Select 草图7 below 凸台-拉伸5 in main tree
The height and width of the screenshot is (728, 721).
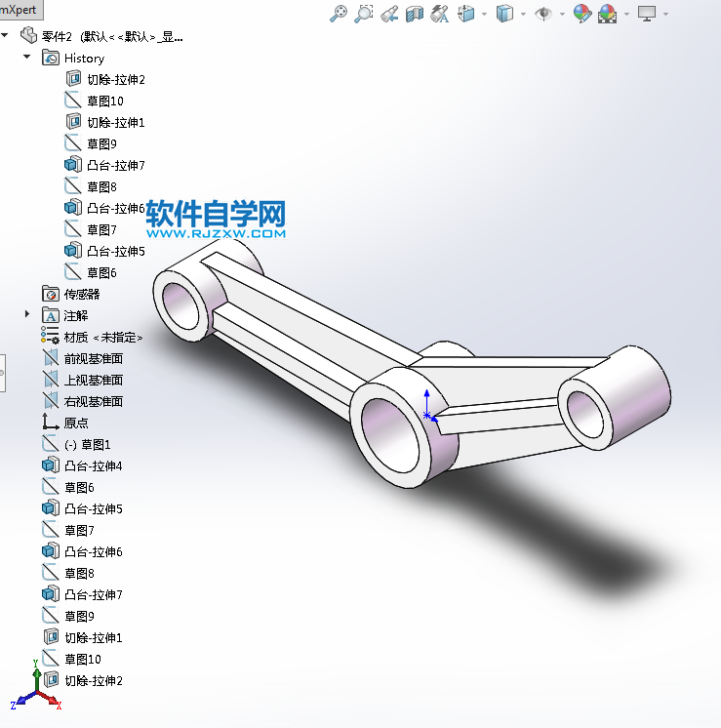68,530
